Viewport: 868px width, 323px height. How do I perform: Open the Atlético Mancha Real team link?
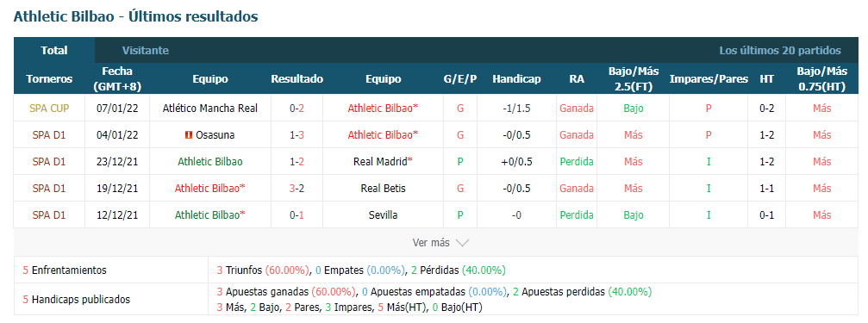tap(210, 109)
